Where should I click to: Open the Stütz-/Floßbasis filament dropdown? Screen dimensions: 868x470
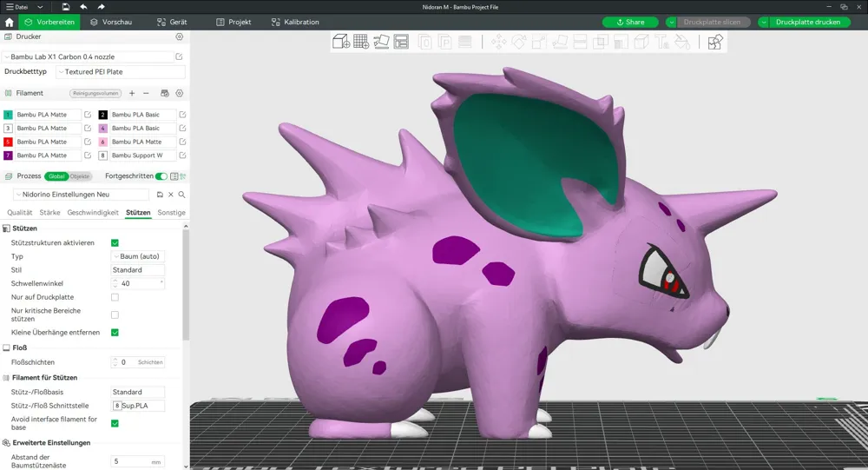coord(138,392)
